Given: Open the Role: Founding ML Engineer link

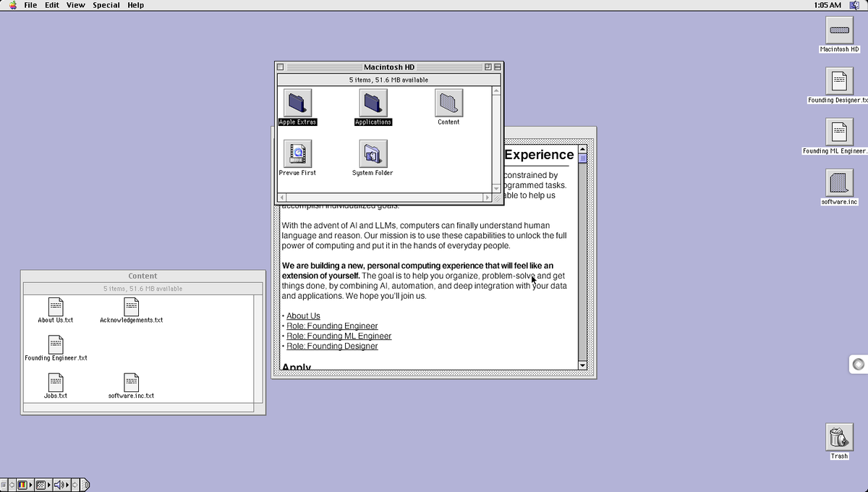Looking at the screenshot, I should click(339, 336).
